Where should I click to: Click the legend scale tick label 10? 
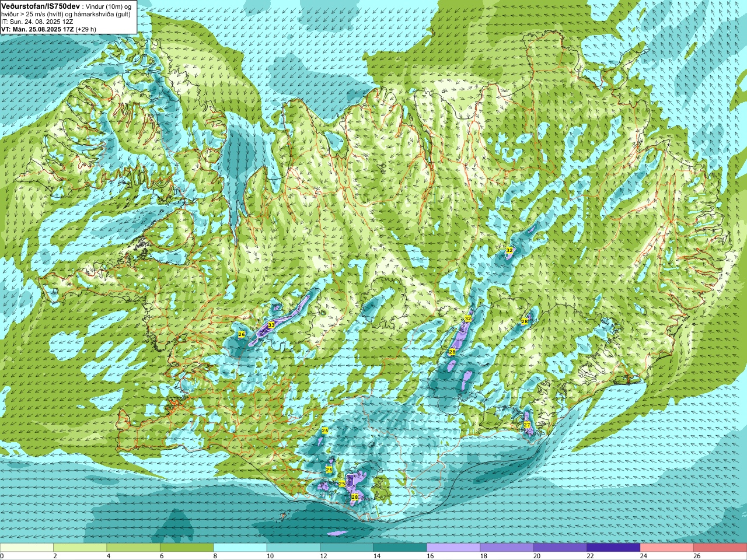[271, 556]
